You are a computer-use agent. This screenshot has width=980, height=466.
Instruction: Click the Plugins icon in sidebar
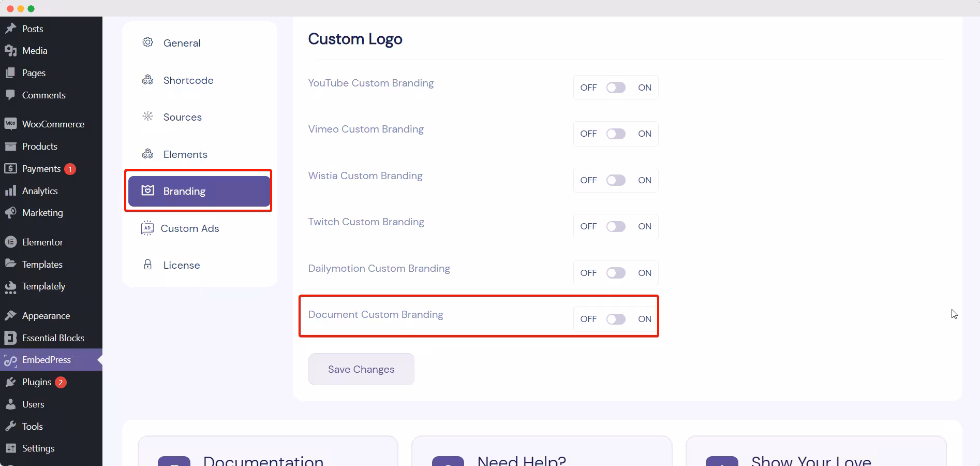tap(10, 382)
